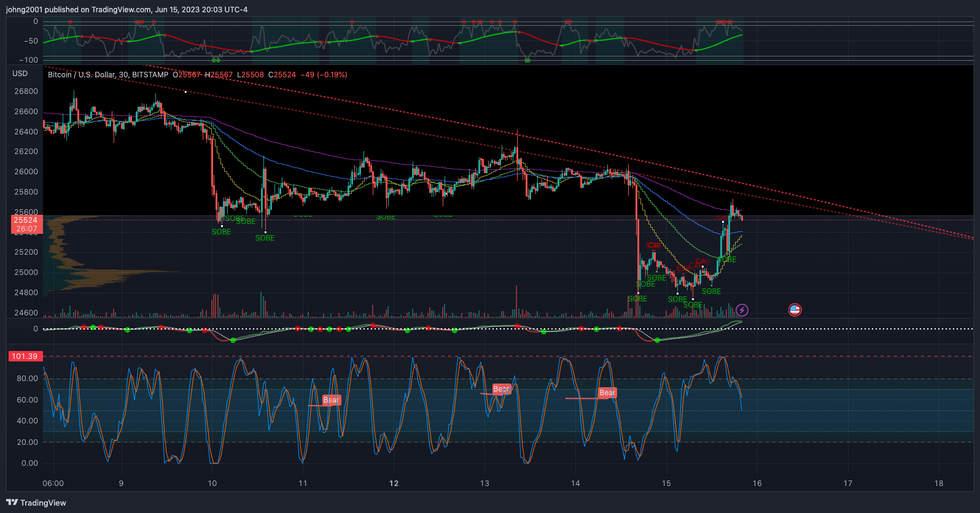Image resolution: width=980 pixels, height=513 pixels.
Task: Click the 60.00 stochastic axis label
Action: 27,400
